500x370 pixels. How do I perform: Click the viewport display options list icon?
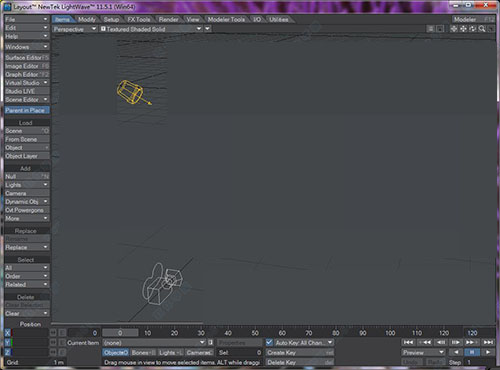tap(431, 29)
